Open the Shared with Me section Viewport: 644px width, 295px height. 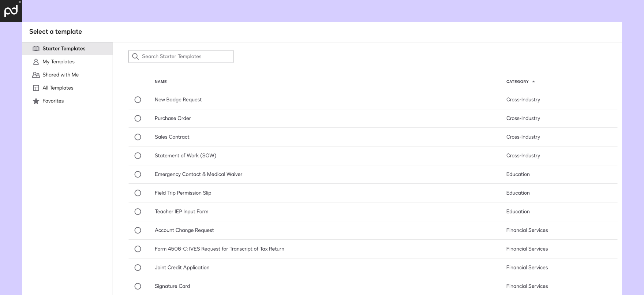pyautogui.click(x=67, y=75)
